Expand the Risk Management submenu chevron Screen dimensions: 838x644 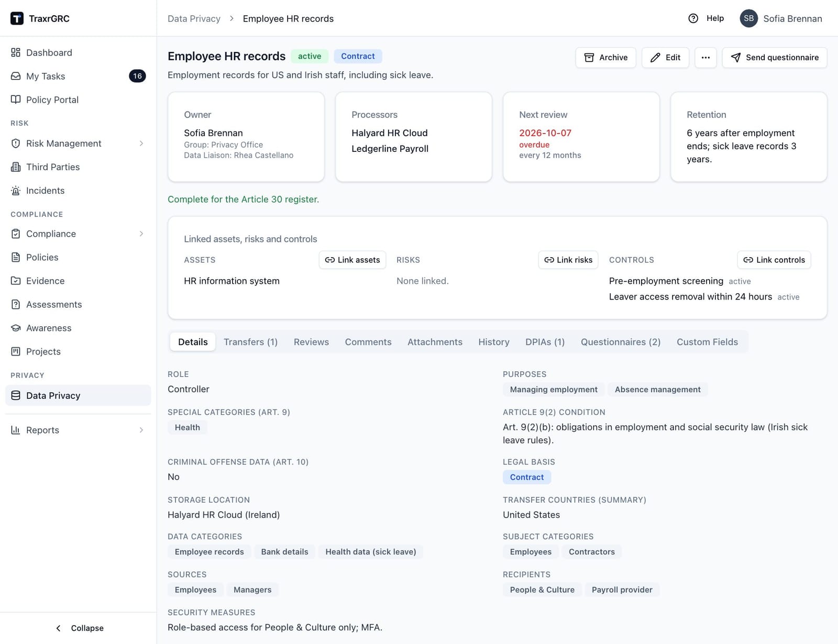(x=141, y=143)
